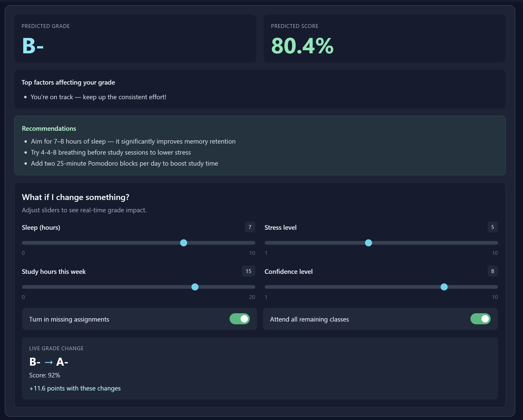Click the Confidence level value badge 8

pyautogui.click(x=492, y=271)
